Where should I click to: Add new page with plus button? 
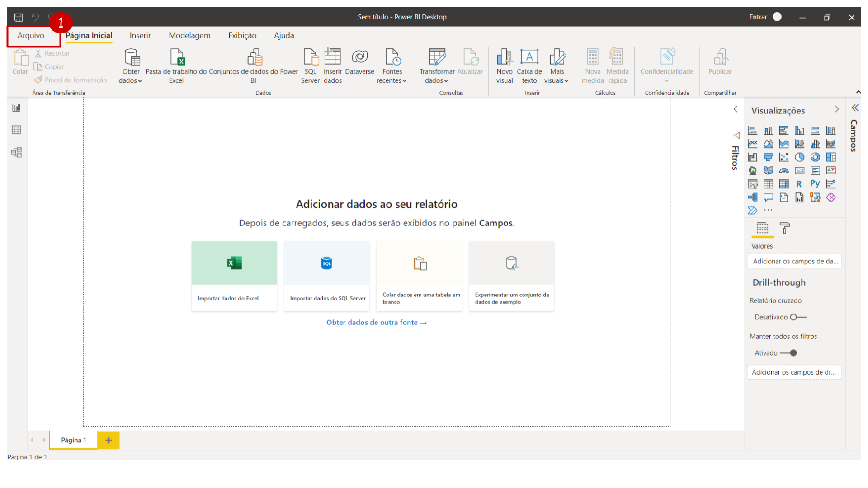tap(108, 440)
